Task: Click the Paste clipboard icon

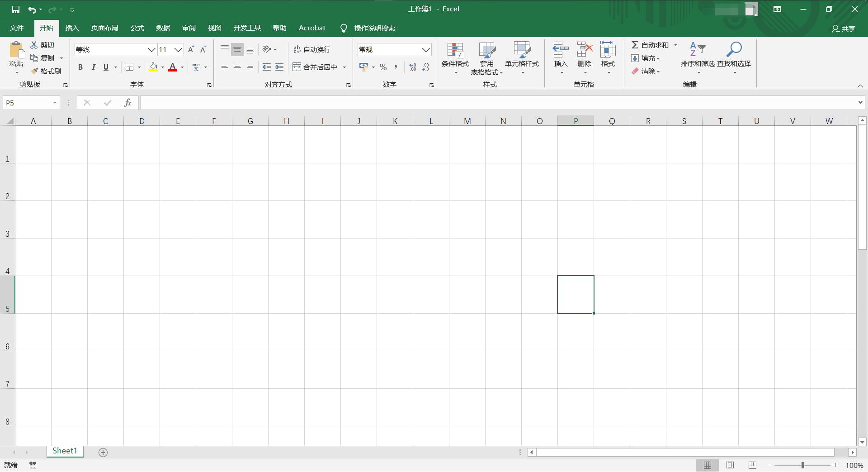Action: [16, 50]
